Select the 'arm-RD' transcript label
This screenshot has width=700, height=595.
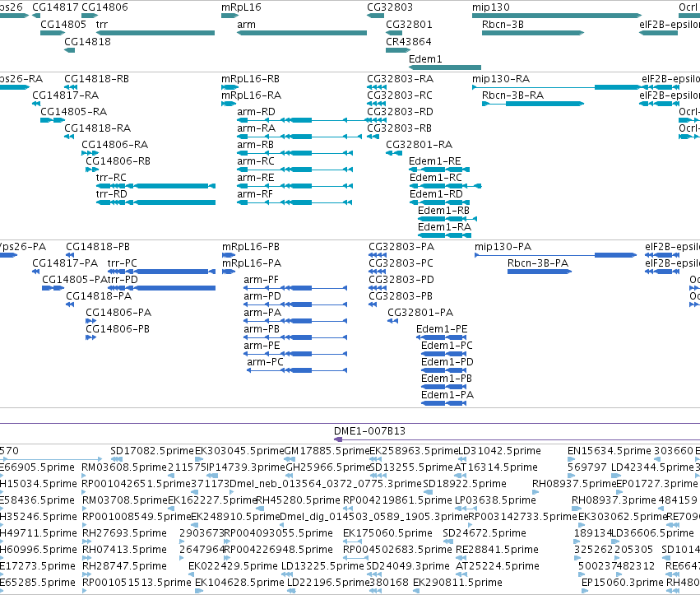point(257,112)
